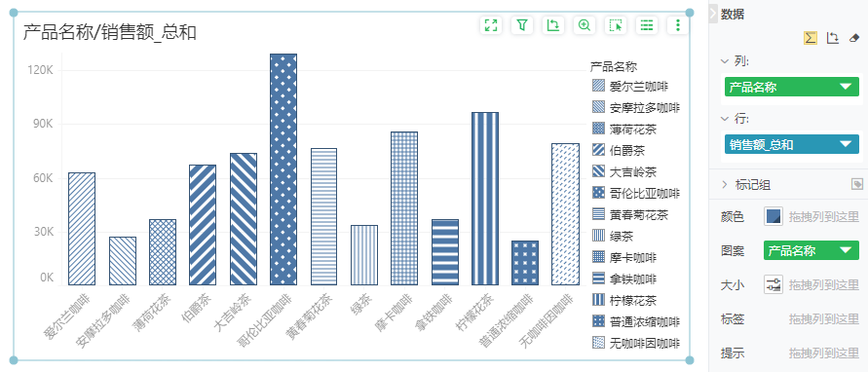Viewport: 868px width, 372px height.
Task: Open the chart filter funnel icon
Action: (522, 25)
